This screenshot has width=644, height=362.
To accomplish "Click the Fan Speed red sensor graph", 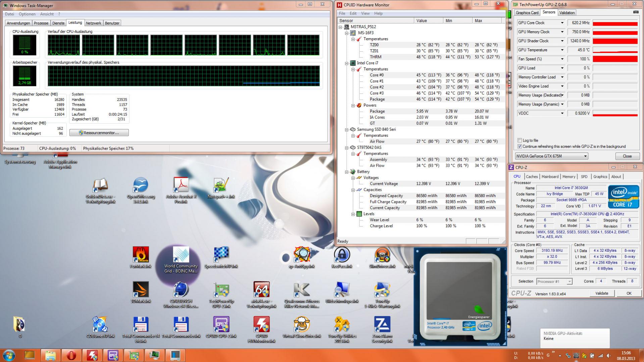I will [x=615, y=59].
